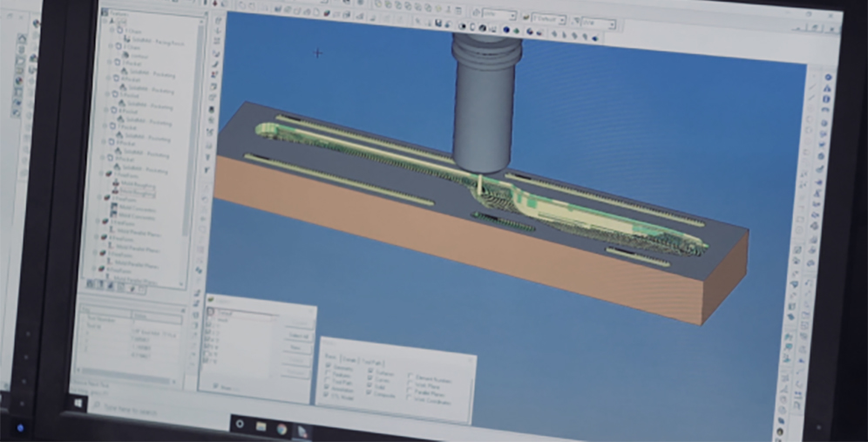Screen dimensions: 868x442
Task: Click the layer icon beside '1 Default'
Action: (x=526, y=17)
